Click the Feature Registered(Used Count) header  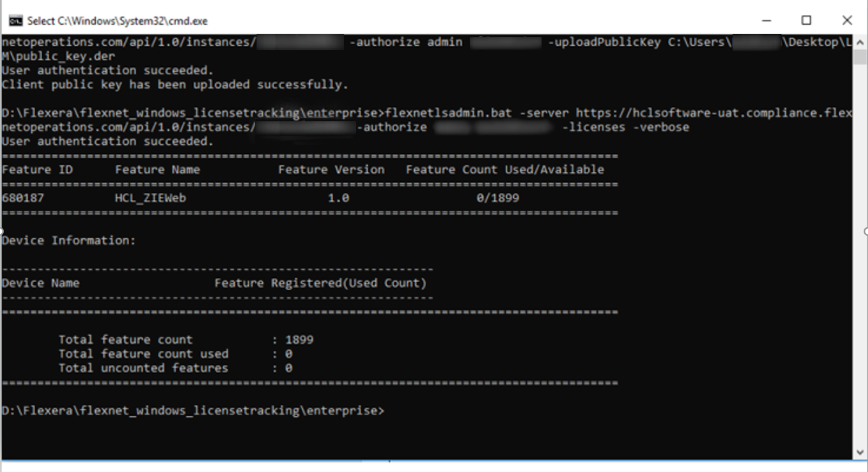coord(320,283)
